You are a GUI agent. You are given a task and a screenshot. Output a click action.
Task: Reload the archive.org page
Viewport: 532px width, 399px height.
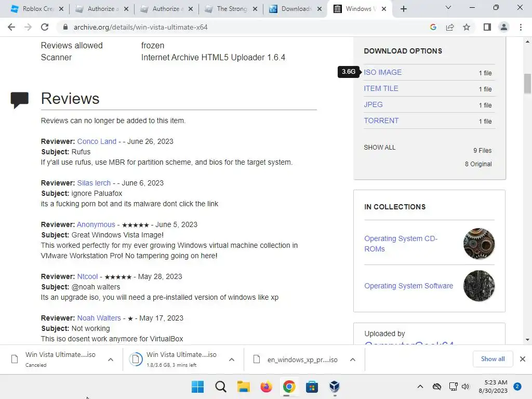pos(45,27)
